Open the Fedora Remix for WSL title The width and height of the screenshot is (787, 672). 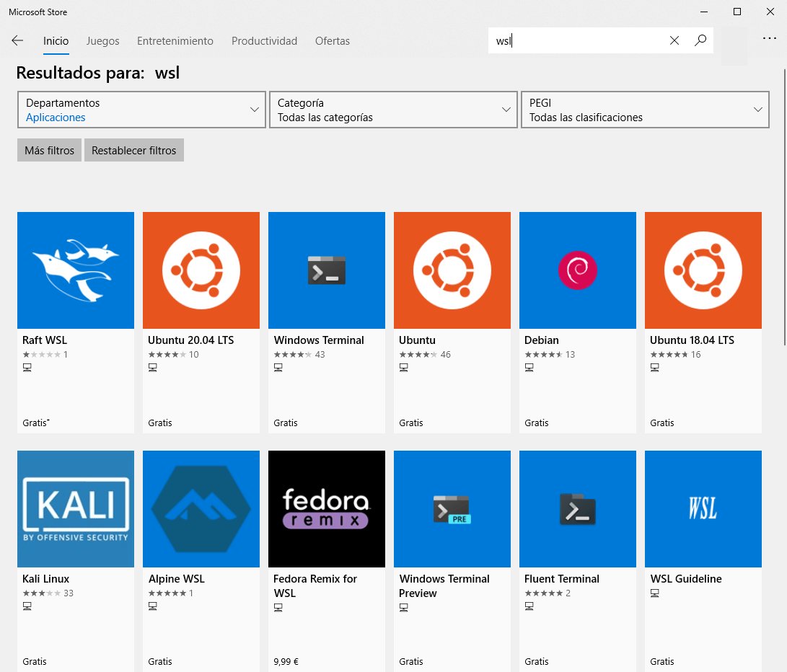(315, 585)
